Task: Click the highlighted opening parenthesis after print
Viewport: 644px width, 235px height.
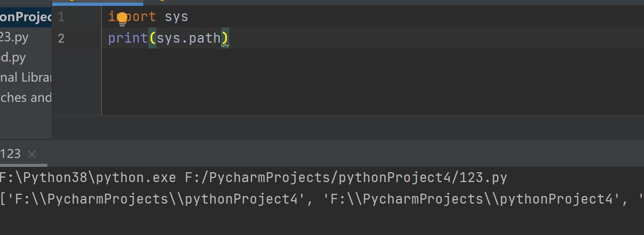Action: (152, 38)
